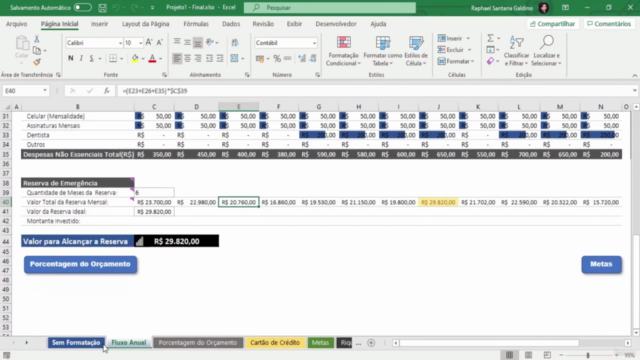Collapse the ribbon with the chevron
The image size is (640, 360).
pyautogui.click(x=635, y=76)
